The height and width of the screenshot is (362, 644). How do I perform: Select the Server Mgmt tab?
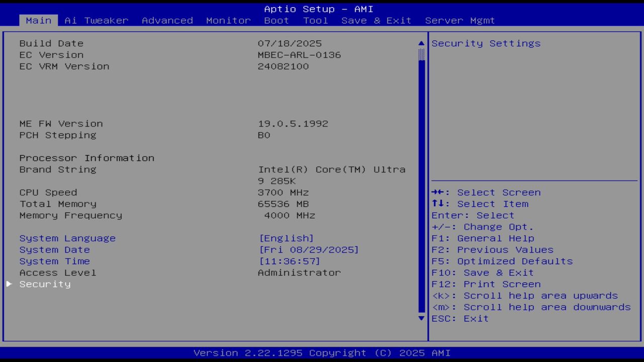[x=460, y=21]
